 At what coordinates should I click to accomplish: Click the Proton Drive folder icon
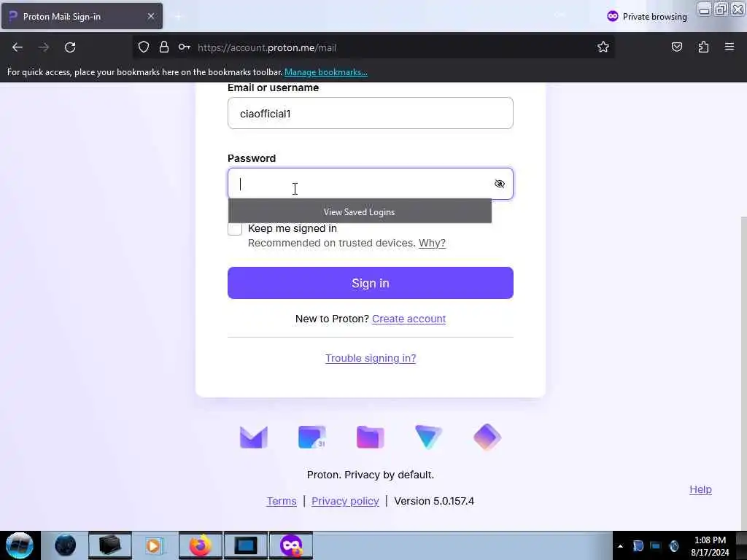click(370, 437)
